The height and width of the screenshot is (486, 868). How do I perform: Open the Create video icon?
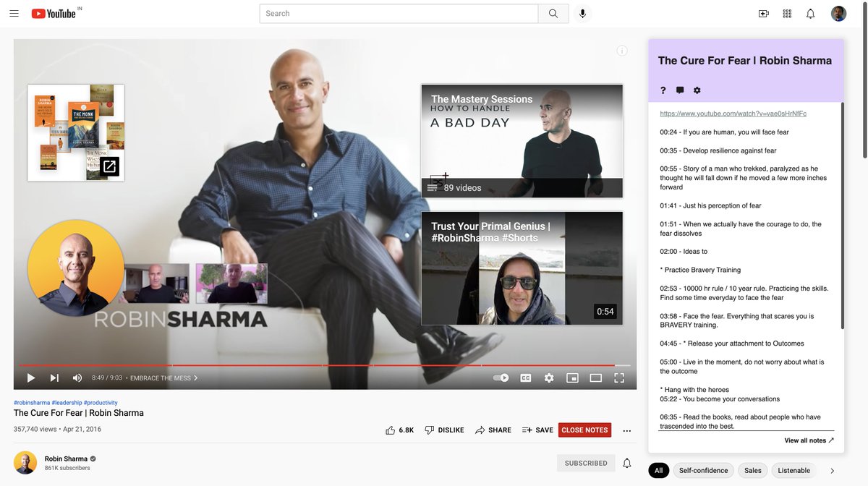pyautogui.click(x=764, y=14)
